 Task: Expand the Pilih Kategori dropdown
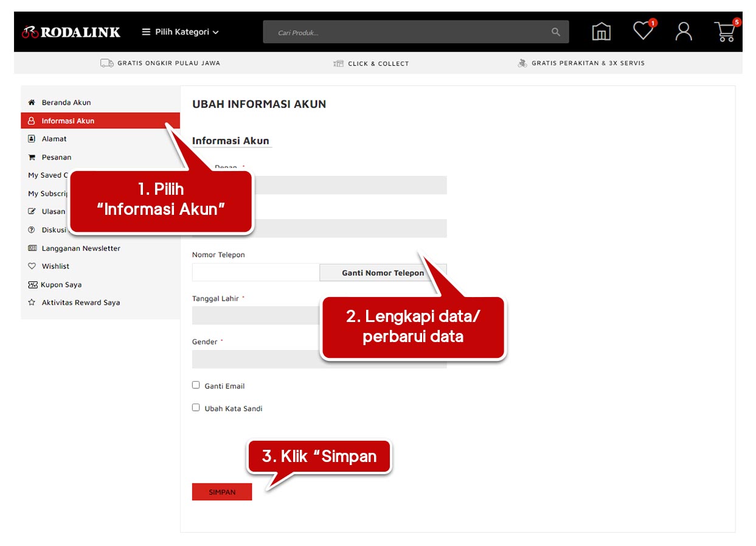[180, 32]
